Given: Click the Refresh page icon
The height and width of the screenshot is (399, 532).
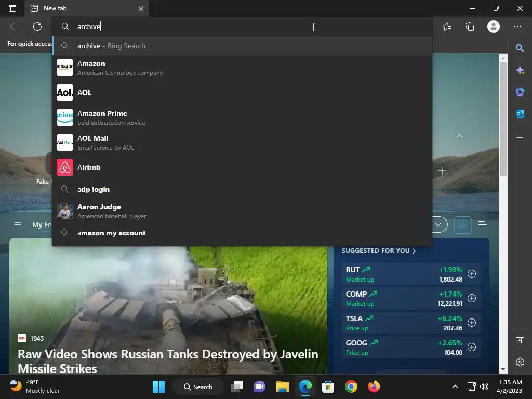Looking at the screenshot, I should pyautogui.click(x=37, y=26).
